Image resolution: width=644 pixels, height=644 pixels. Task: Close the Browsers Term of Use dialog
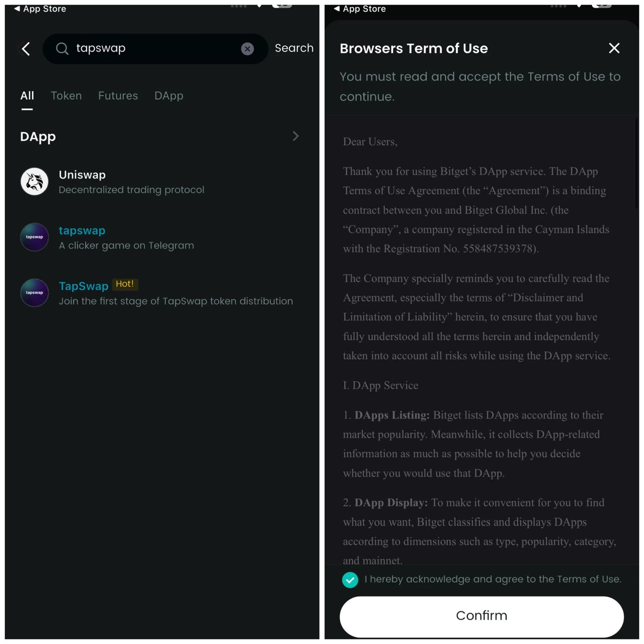click(x=614, y=48)
